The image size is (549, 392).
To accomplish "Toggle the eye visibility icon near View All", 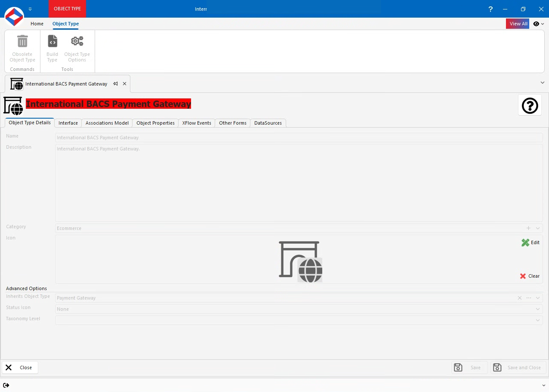I will pos(536,24).
